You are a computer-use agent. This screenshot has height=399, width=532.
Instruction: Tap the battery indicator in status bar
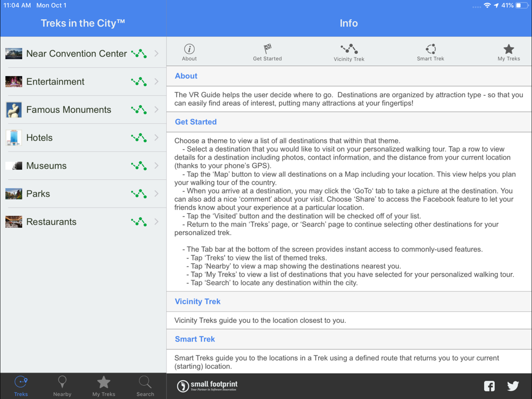point(522,5)
